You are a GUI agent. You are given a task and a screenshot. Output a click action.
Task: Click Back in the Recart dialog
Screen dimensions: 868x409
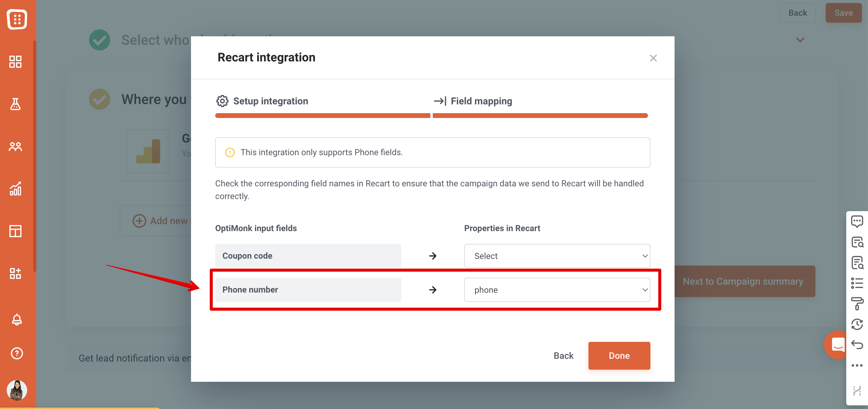tap(563, 355)
